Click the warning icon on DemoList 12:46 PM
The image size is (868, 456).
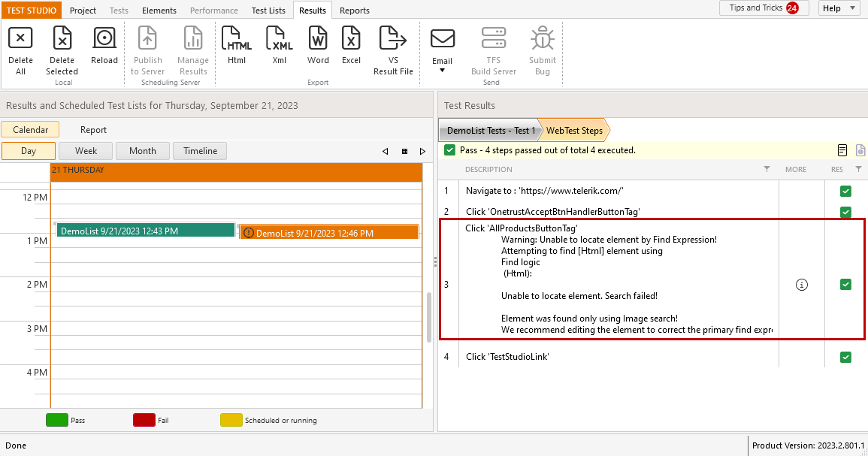click(x=249, y=233)
